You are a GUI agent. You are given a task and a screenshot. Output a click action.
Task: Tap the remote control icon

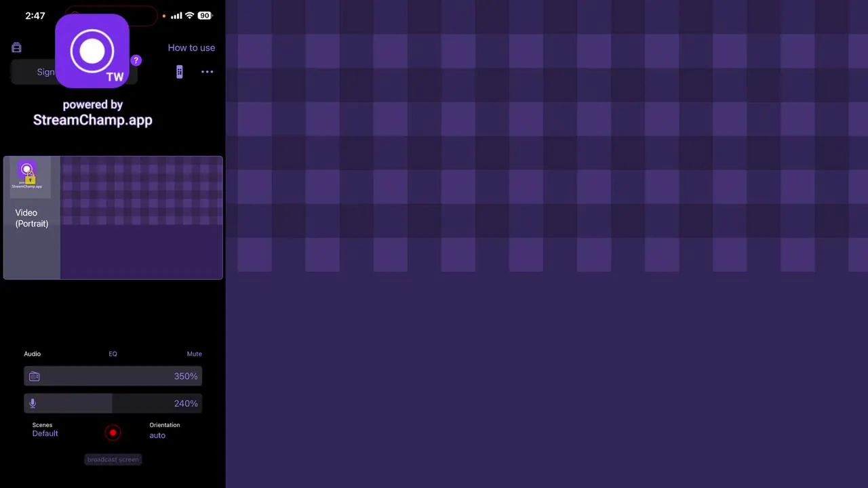click(x=179, y=72)
